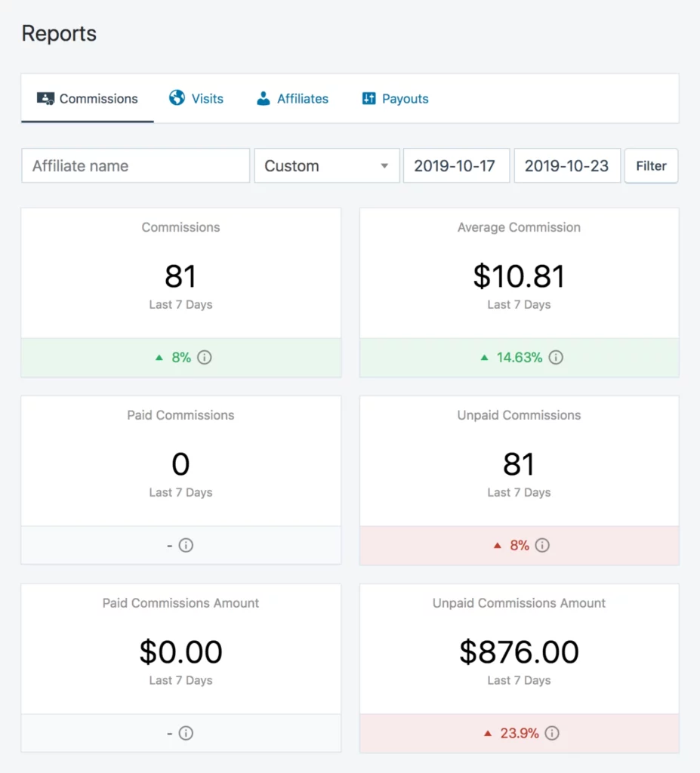Screen dimensions: 700x773
Task: Open the info icon beside 14.63% Average Commission change
Action: (556, 358)
